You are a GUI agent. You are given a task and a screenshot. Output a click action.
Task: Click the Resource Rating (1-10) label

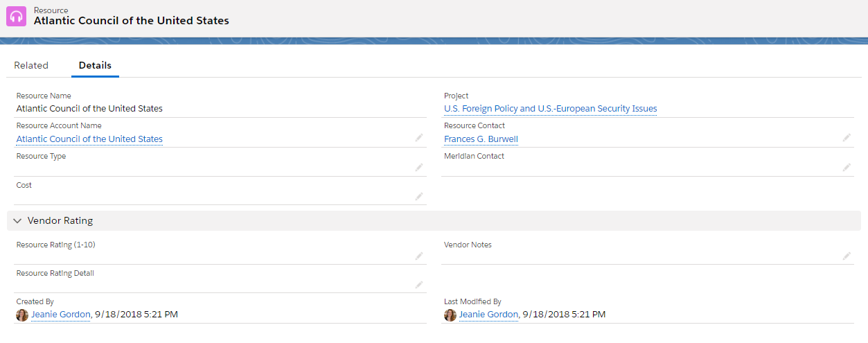(x=56, y=245)
